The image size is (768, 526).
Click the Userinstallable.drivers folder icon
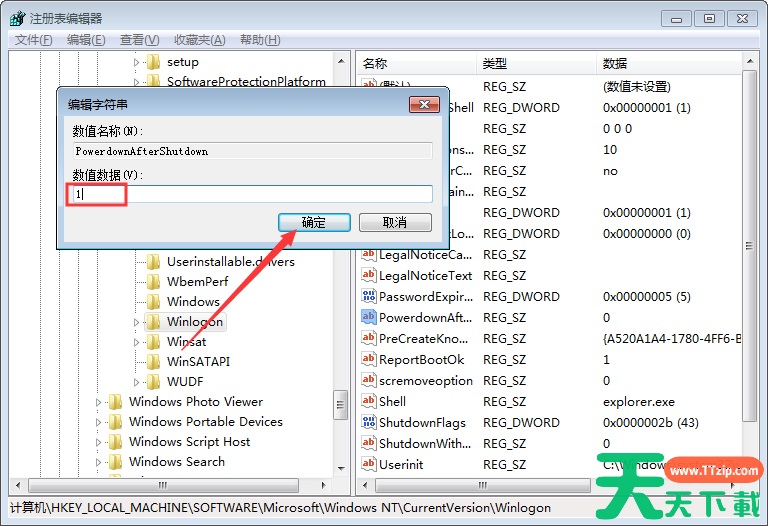[153, 262]
